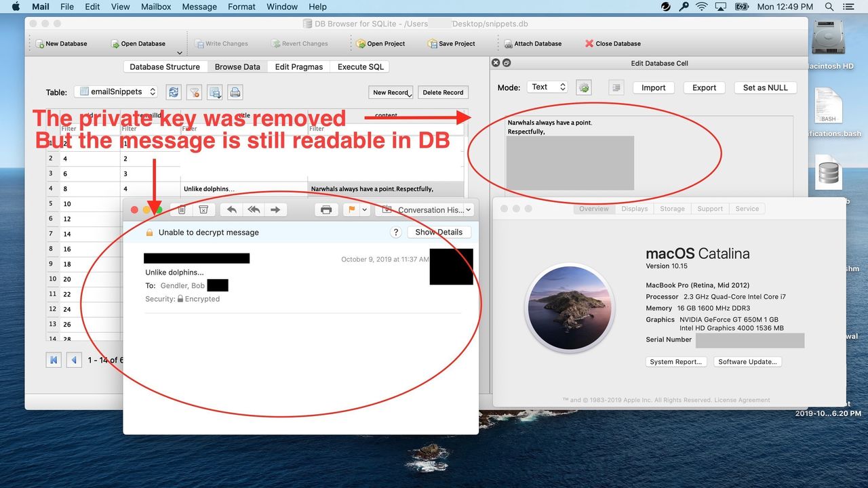Open the Conversation History move-to dropdown

tap(424, 209)
